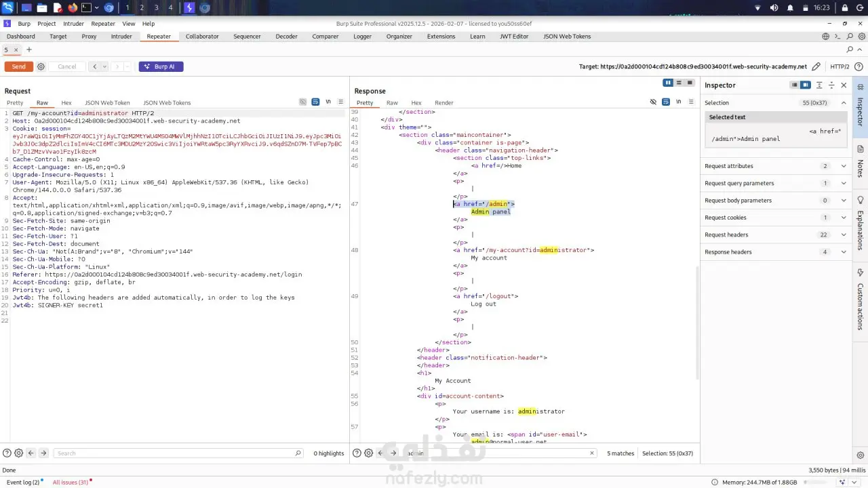Viewport: 868px width, 488px height.
Task: Toggle line wrap icon in Request panel
Action: coord(315,102)
